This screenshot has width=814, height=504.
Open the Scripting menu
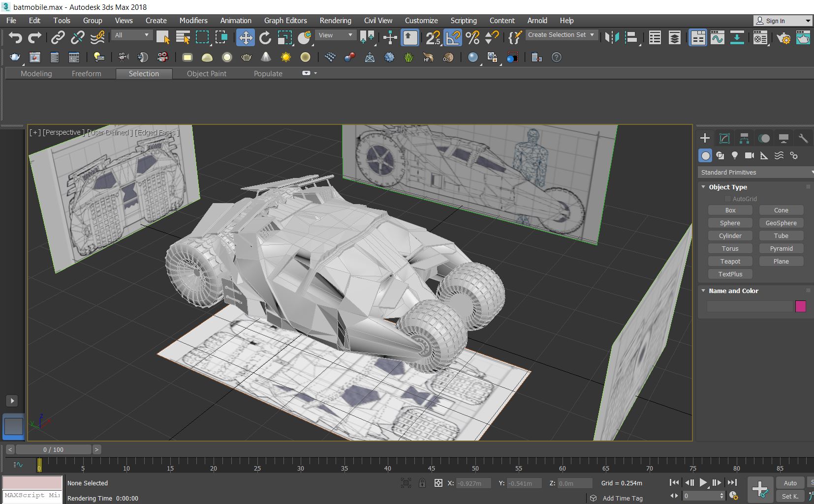tap(464, 21)
